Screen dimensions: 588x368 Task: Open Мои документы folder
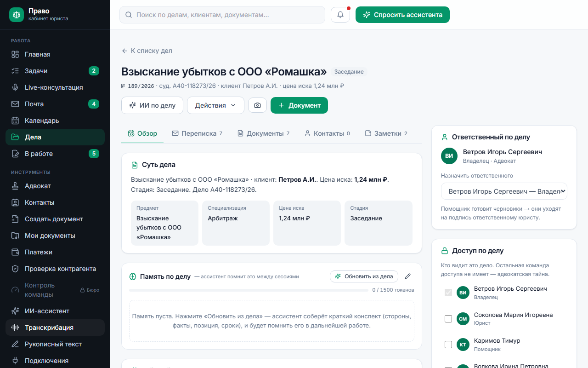[55, 236]
